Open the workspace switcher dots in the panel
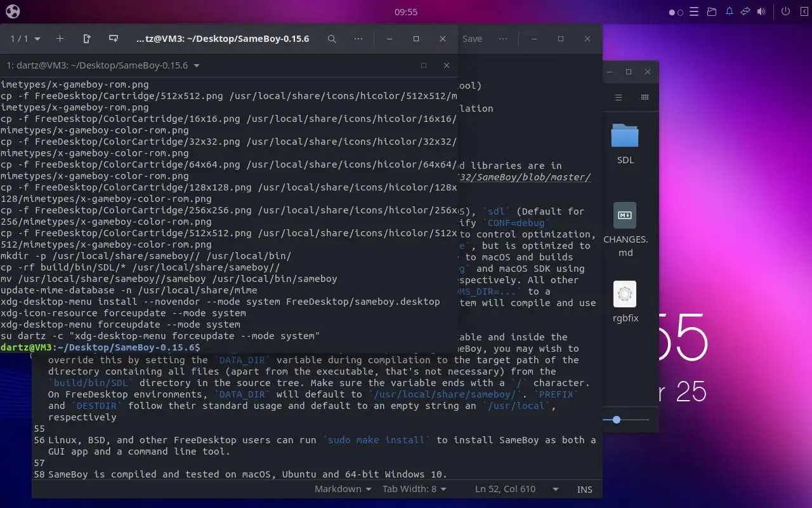The image size is (812, 508). click(676, 12)
